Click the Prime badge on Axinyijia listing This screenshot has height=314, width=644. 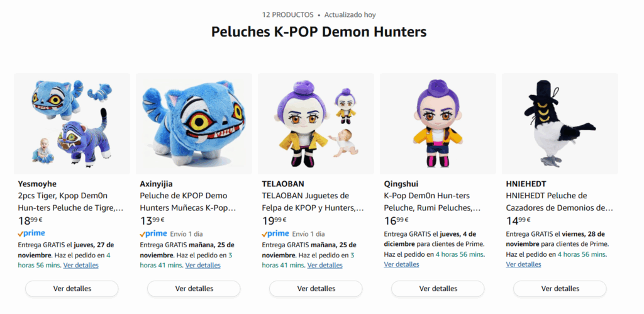click(x=153, y=234)
